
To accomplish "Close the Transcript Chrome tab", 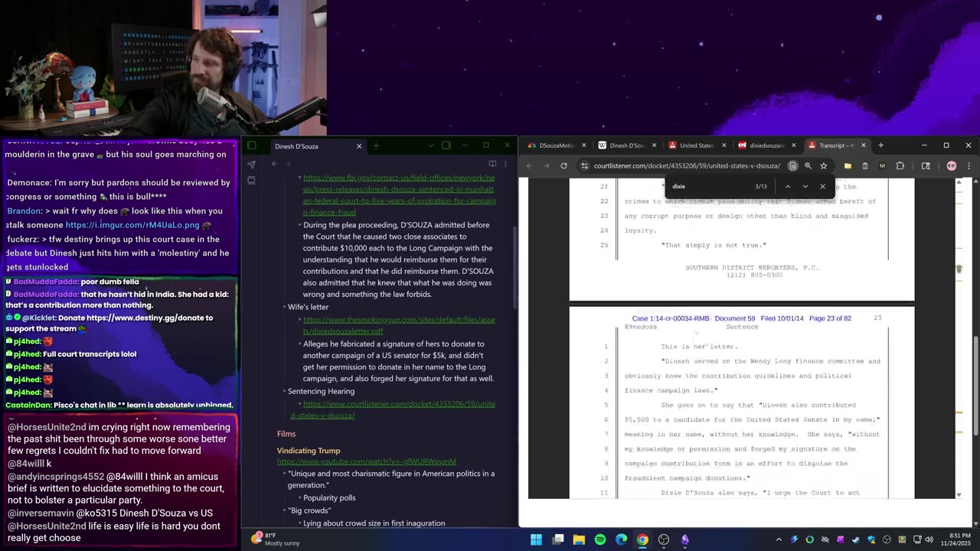I will (864, 145).
